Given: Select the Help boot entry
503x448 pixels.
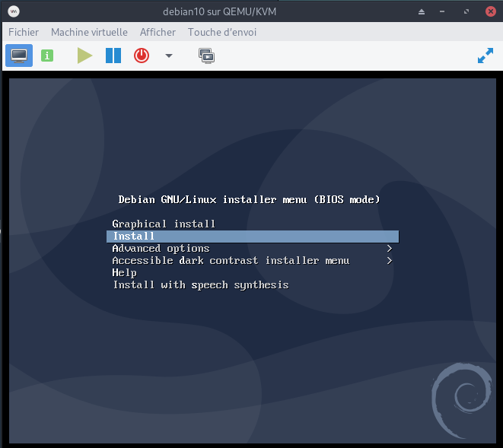Looking at the screenshot, I should 125,273.
